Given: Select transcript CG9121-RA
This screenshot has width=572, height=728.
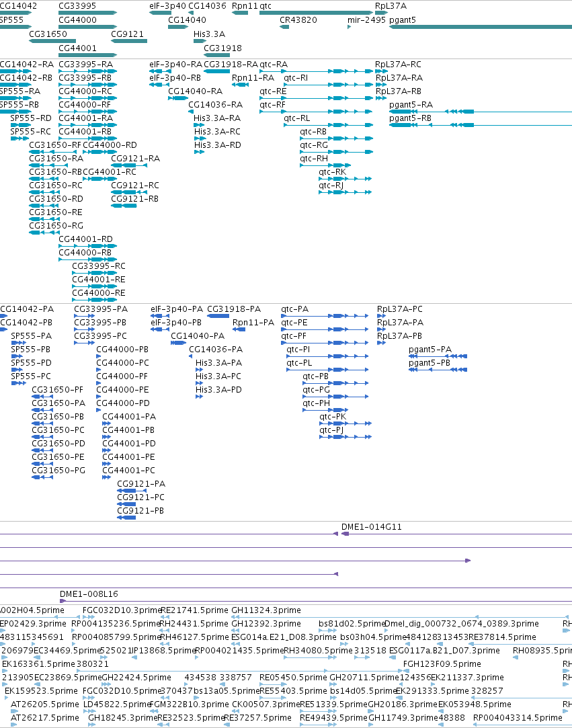Looking at the screenshot, I should click(129, 165).
